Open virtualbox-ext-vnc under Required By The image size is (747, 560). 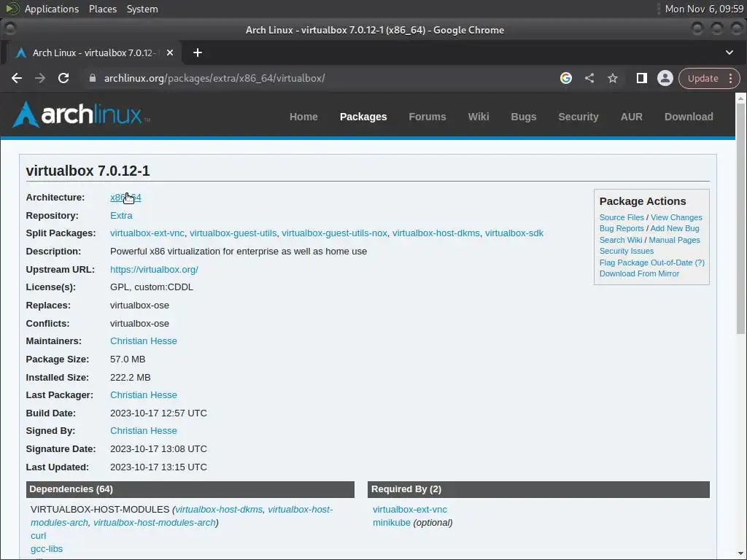point(410,510)
